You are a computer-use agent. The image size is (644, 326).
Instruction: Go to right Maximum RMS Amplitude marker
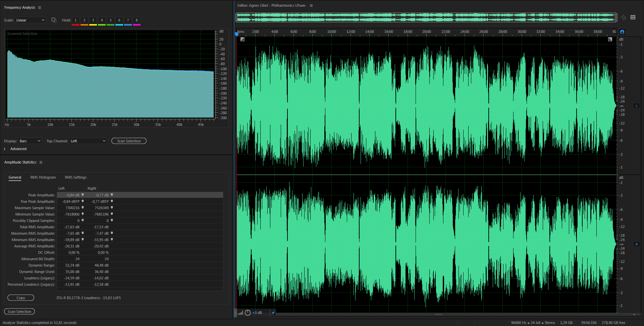[x=112, y=233]
